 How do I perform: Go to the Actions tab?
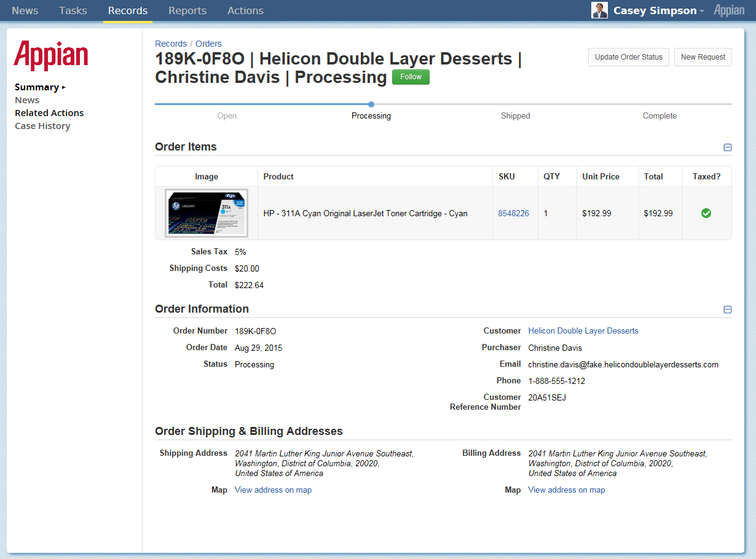(245, 10)
